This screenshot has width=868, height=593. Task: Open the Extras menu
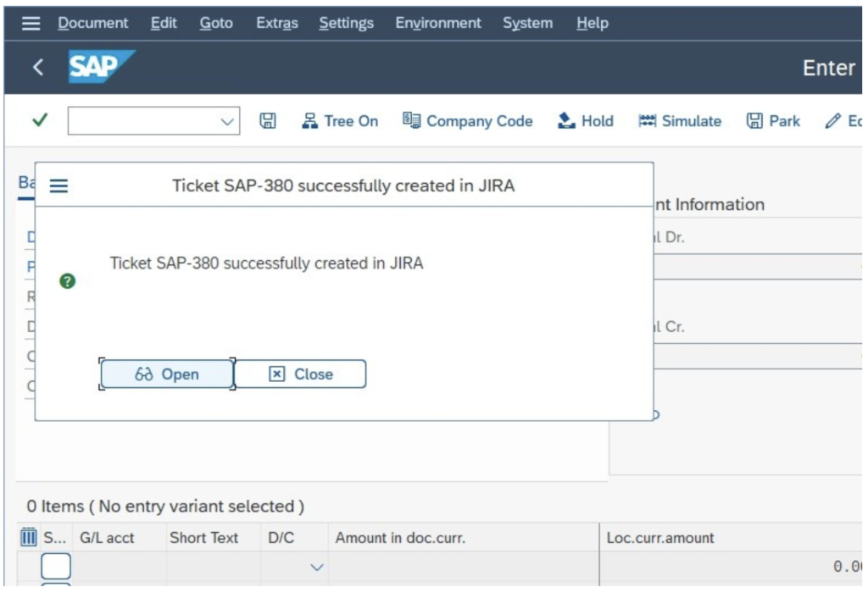pyautogui.click(x=277, y=23)
